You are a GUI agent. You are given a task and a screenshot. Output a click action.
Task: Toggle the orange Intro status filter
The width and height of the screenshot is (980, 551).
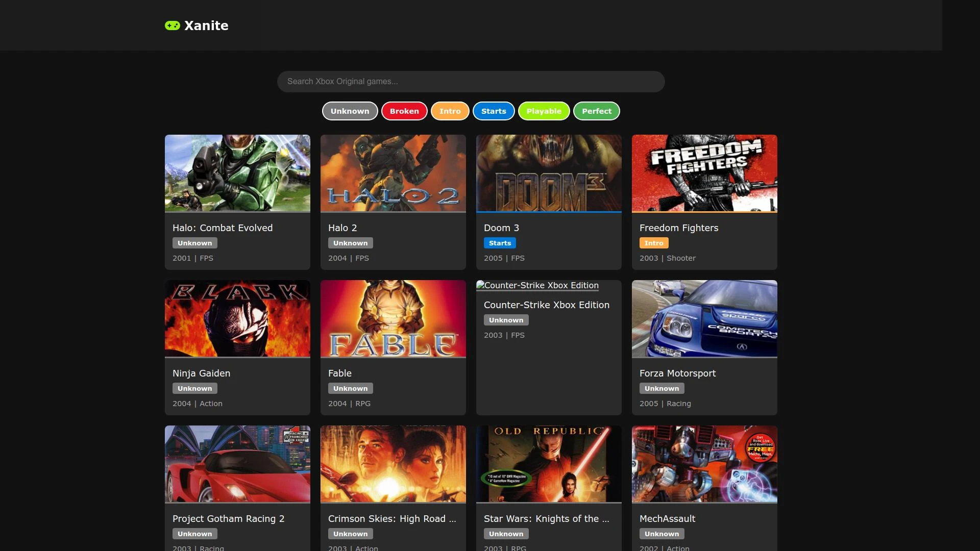pyautogui.click(x=450, y=111)
